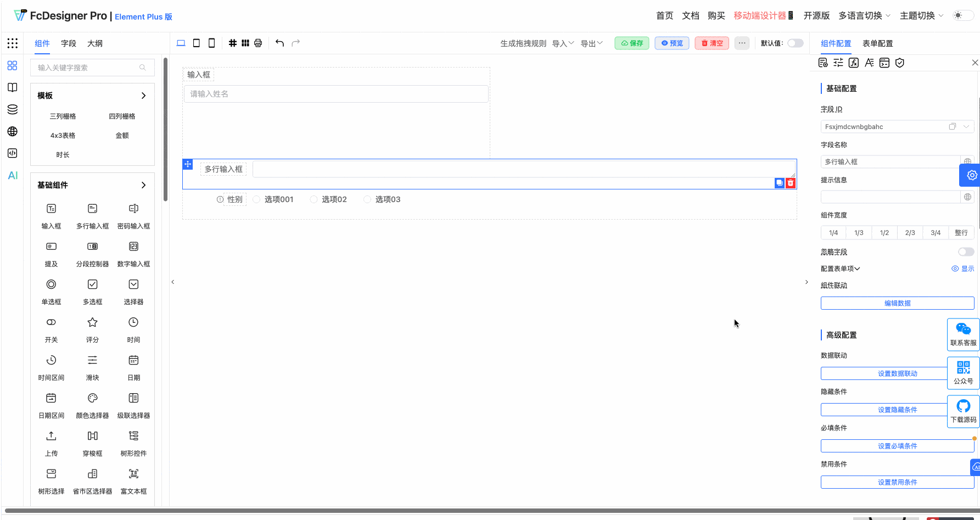The image size is (980, 520).
Task: Select the 富文本框 rich text component
Action: coord(133,480)
